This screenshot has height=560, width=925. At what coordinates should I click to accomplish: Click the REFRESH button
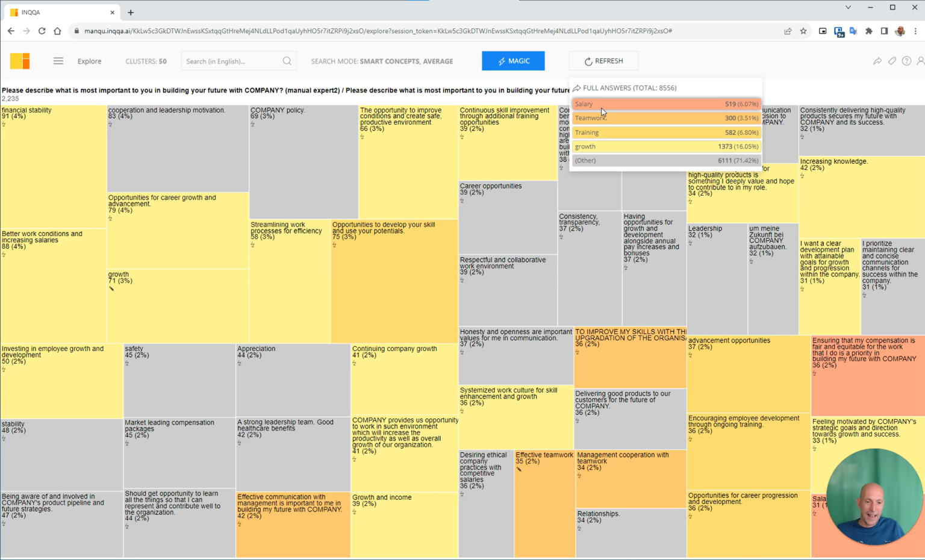(603, 61)
